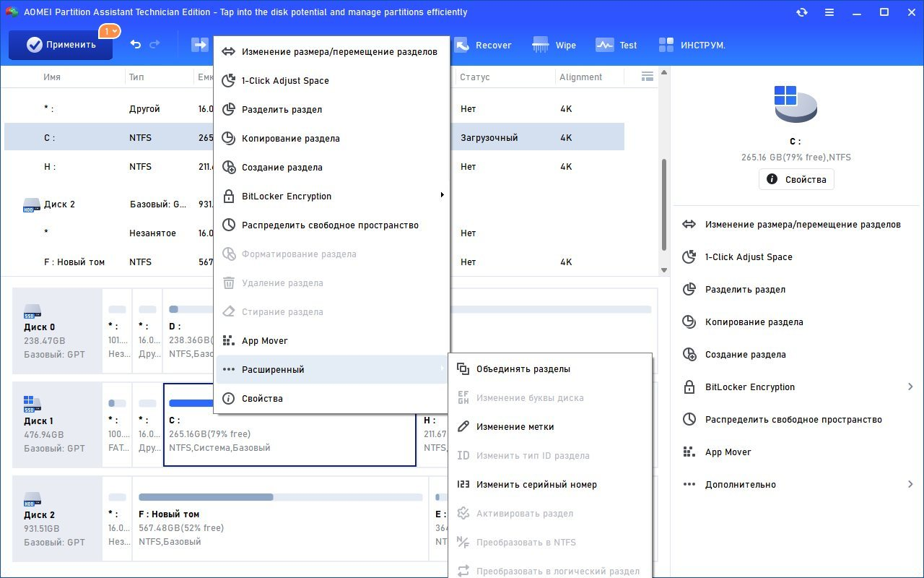Expand the pending operations badge on Применить
This screenshot has height=578, width=924.
coord(110,32)
